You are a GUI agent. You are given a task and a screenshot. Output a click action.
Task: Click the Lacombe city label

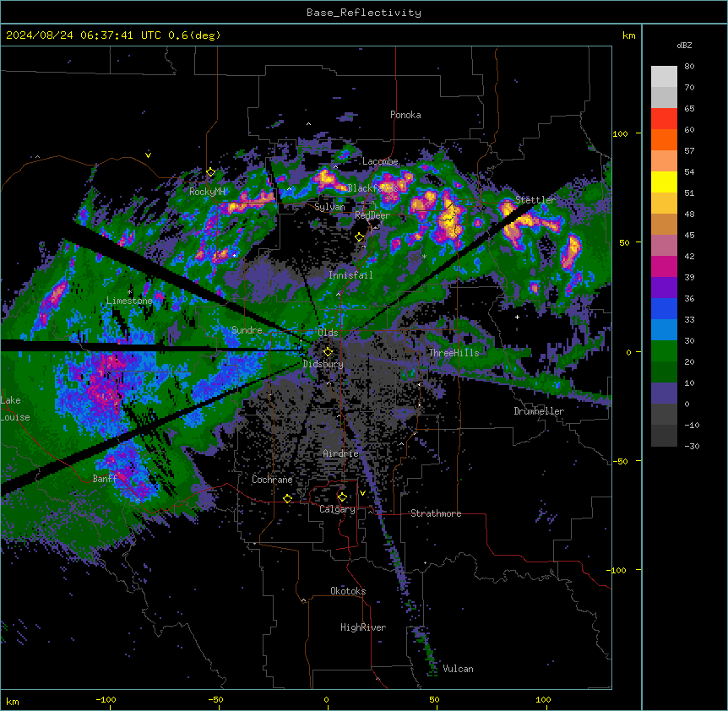[x=380, y=161]
